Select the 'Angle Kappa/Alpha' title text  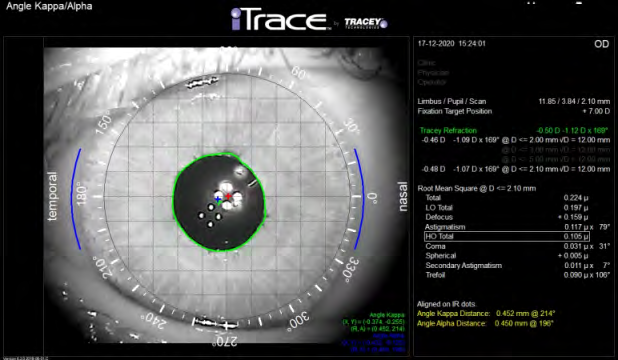pyautogui.click(x=49, y=6)
